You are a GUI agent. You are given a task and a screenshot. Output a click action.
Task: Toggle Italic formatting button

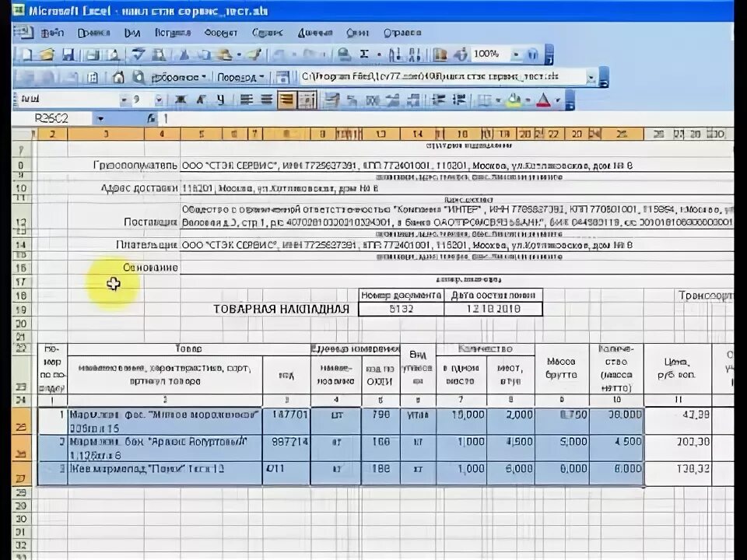(201, 100)
